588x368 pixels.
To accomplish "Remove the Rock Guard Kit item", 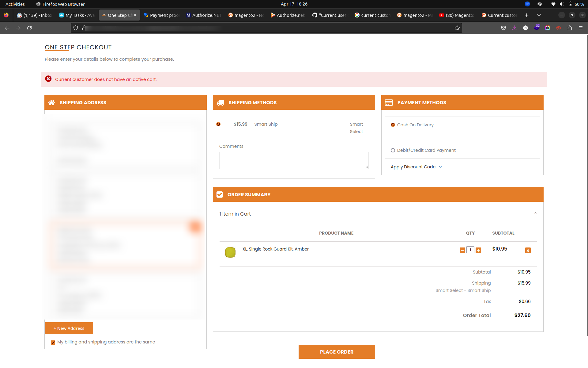I will tap(528, 250).
